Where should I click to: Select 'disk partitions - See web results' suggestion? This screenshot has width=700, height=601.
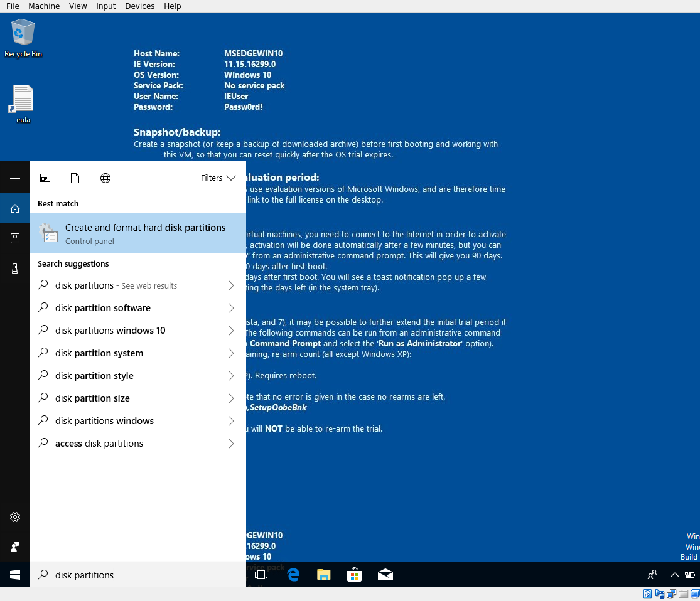pos(138,285)
